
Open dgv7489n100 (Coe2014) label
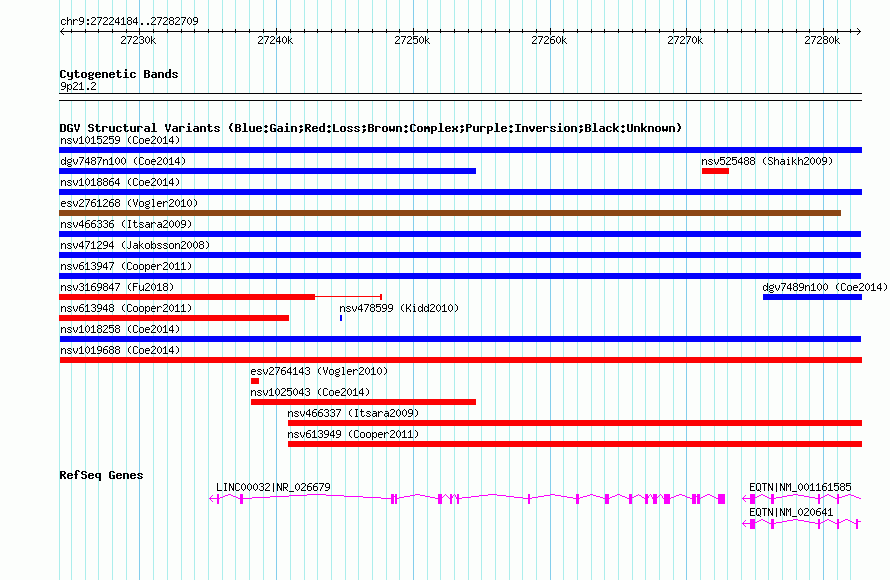(x=825, y=287)
